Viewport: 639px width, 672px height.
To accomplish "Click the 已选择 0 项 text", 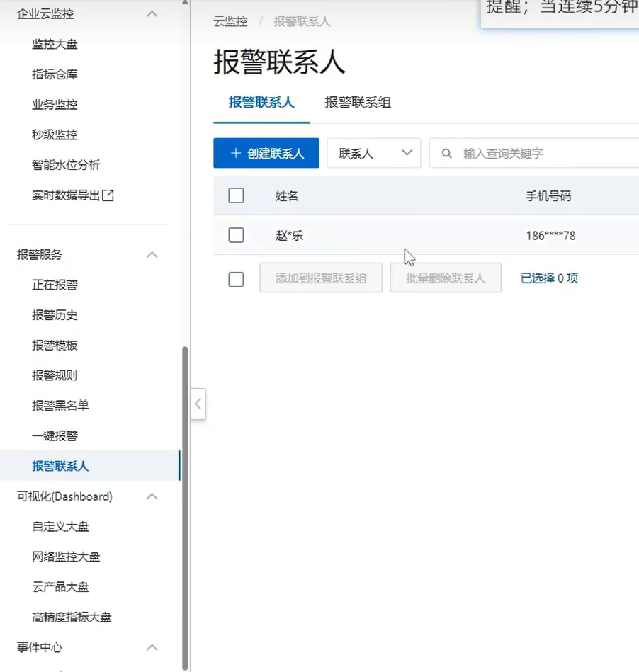I will pyautogui.click(x=549, y=278).
